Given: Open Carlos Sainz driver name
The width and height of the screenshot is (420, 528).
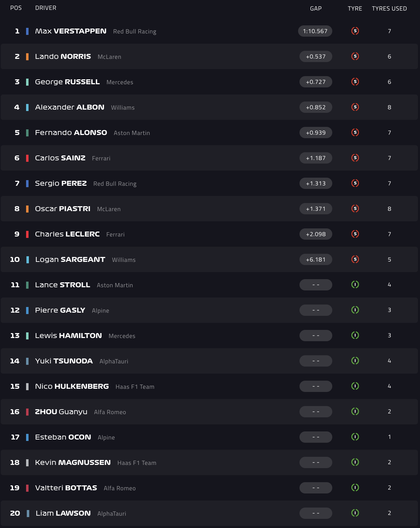Looking at the screenshot, I should coord(60,158).
